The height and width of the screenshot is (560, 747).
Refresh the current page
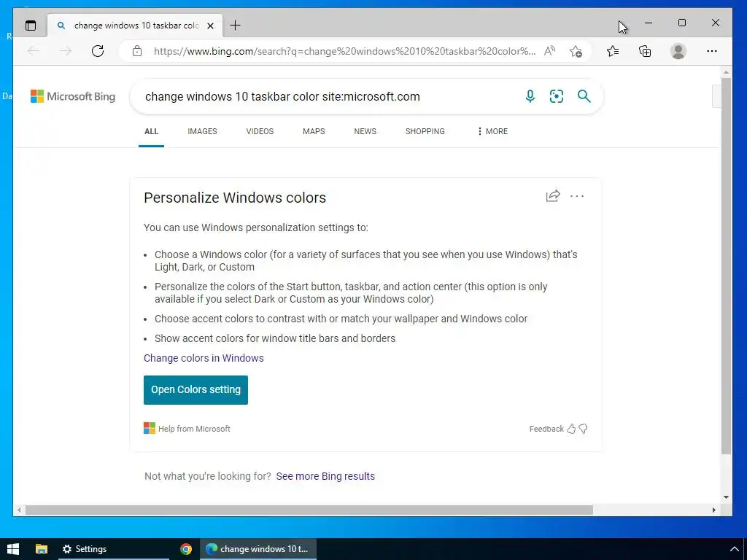[98, 51]
